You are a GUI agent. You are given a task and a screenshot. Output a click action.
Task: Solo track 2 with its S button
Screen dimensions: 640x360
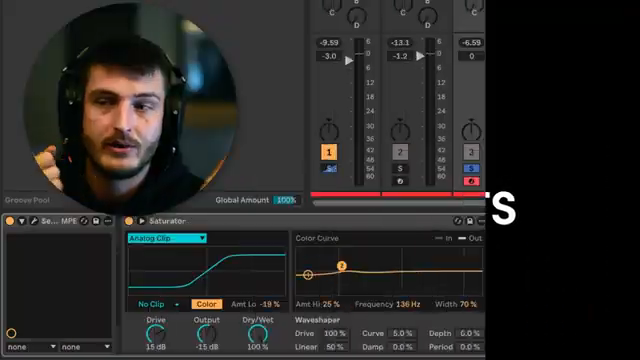[400, 168]
